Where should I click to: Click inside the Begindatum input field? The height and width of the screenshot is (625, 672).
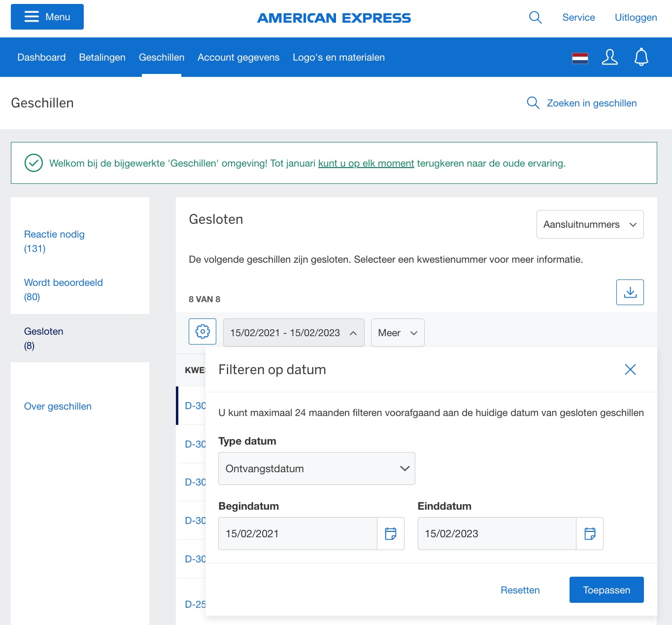pos(296,533)
